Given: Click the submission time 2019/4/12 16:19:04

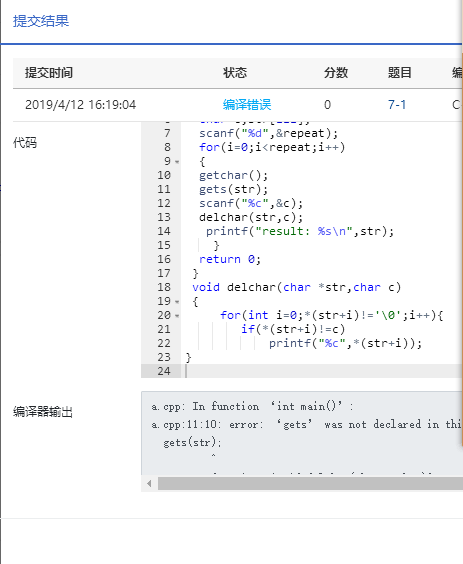Looking at the screenshot, I should 81,105.
